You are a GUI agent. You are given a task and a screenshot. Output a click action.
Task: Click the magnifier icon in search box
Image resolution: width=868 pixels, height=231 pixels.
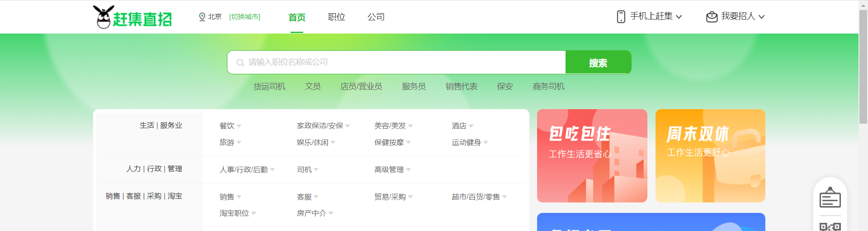click(x=241, y=63)
